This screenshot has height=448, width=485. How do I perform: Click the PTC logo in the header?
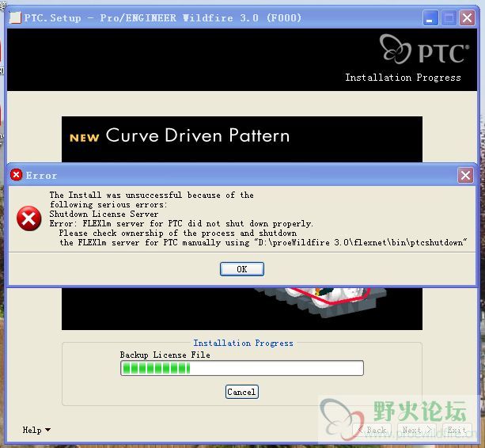424,50
